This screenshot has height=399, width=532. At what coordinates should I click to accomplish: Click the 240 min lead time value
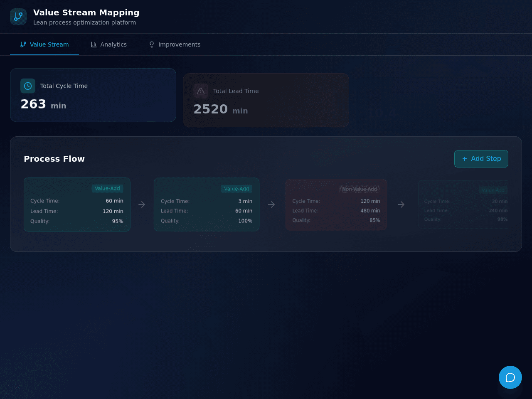(x=498, y=211)
